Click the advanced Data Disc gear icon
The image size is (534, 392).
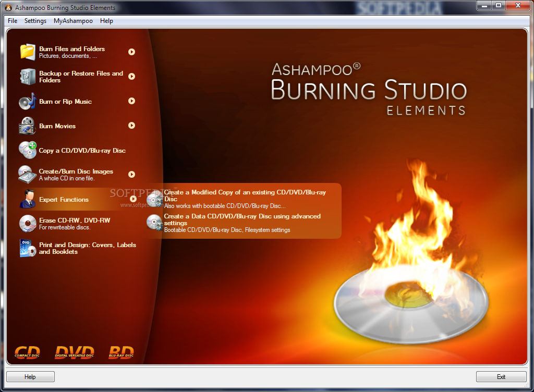(x=154, y=223)
